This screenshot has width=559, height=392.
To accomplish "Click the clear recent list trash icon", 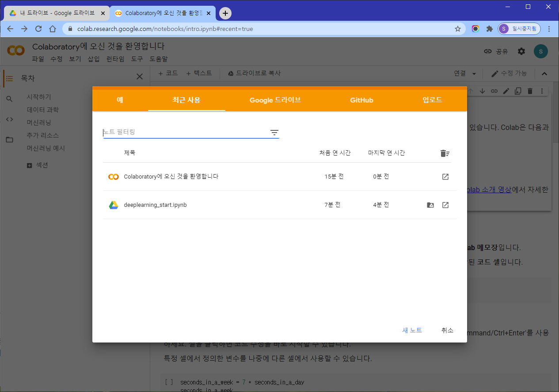I will 445,153.
